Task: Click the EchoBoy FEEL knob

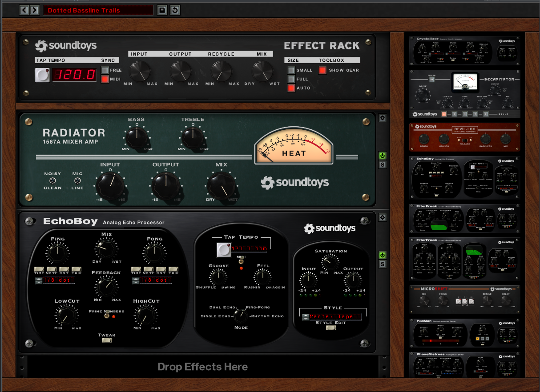Action: tap(263, 277)
